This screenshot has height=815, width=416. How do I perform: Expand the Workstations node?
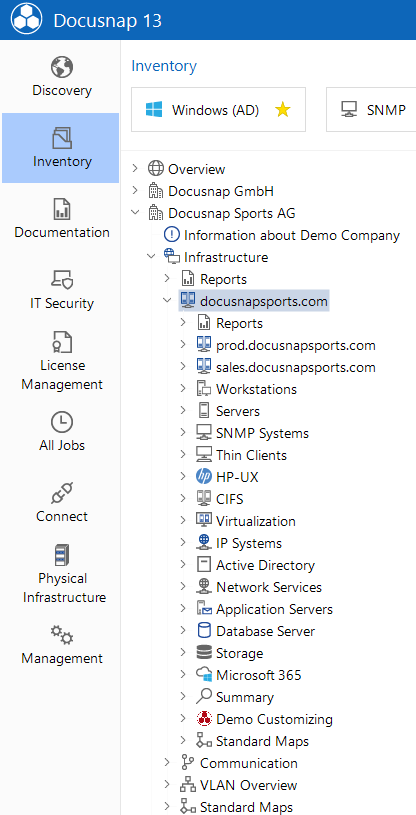183,388
